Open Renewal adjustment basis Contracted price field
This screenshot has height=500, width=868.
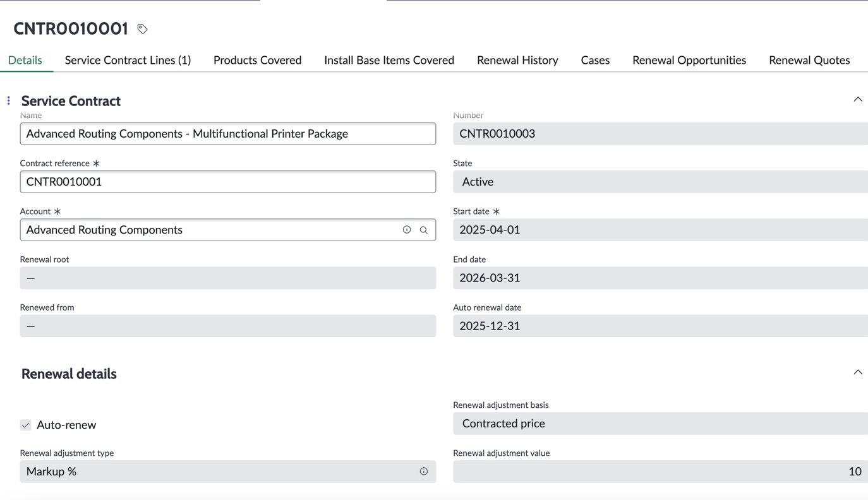660,424
